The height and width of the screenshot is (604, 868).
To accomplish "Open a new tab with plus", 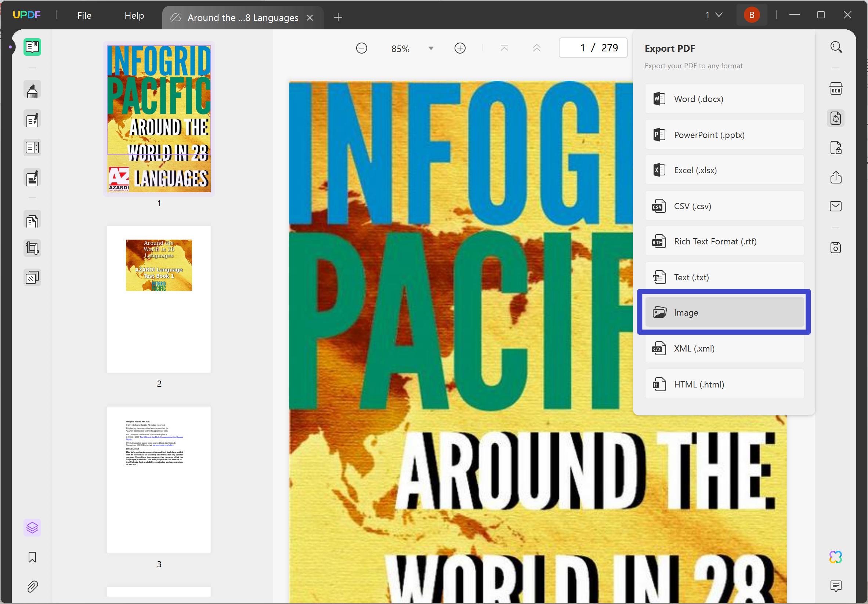I will point(339,17).
